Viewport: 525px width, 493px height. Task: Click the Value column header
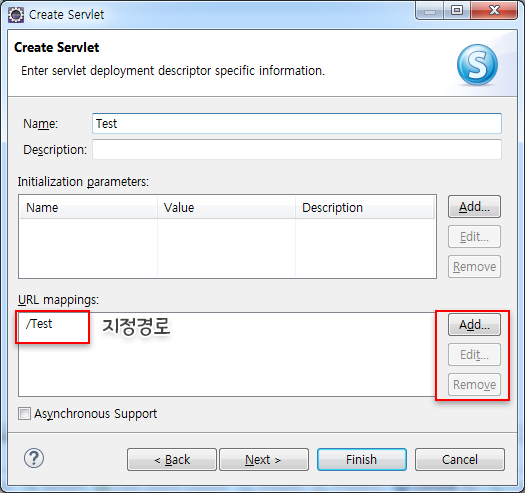point(226,208)
